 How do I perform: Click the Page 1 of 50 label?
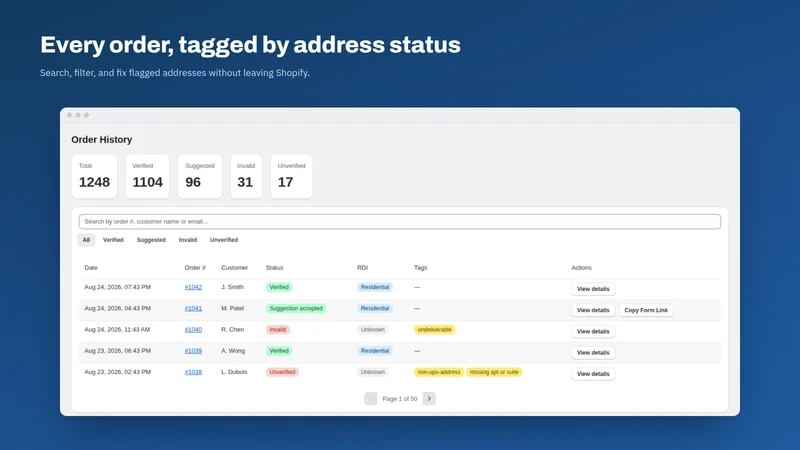399,399
